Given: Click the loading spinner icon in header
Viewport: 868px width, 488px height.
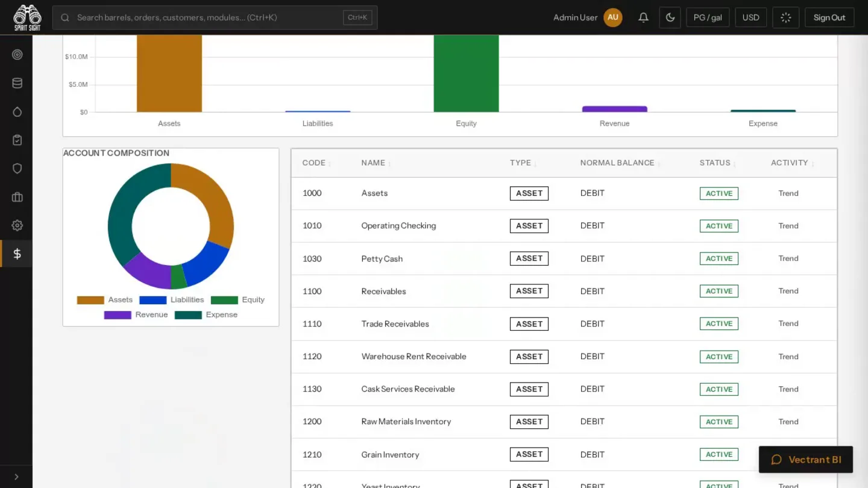Looking at the screenshot, I should tap(786, 17).
